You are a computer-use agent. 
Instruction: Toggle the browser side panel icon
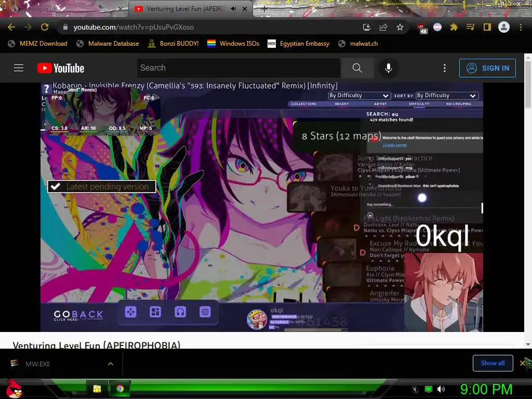click(x=487, y=27)
